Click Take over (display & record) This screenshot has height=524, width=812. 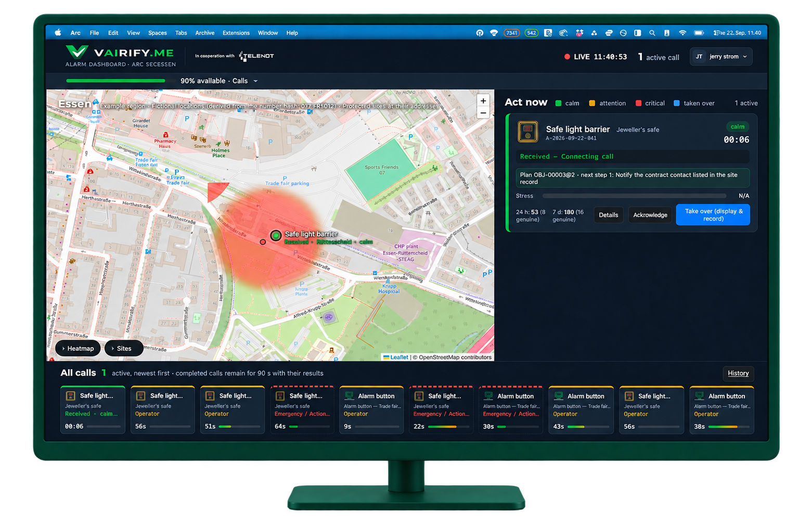tap(713, 215)
